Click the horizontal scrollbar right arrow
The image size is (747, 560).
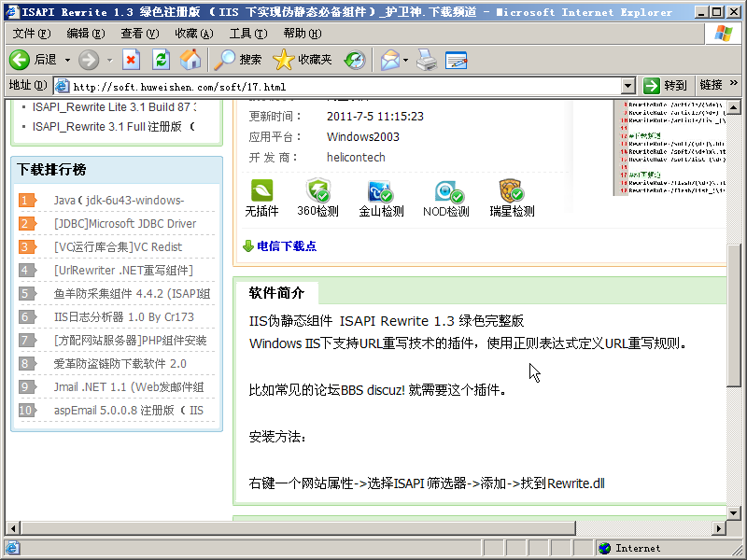click(x=719, y=527)
